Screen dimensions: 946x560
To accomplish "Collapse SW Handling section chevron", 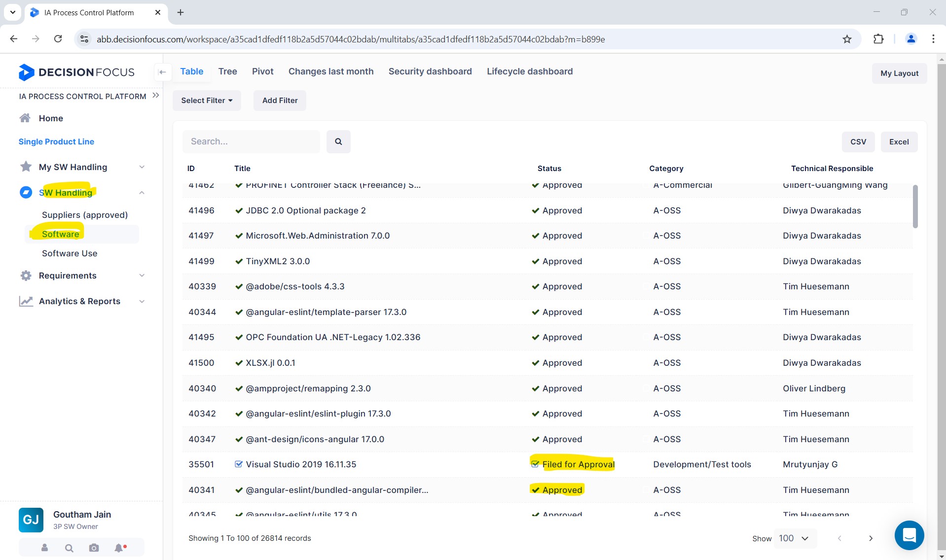I will tap(142, 193).
